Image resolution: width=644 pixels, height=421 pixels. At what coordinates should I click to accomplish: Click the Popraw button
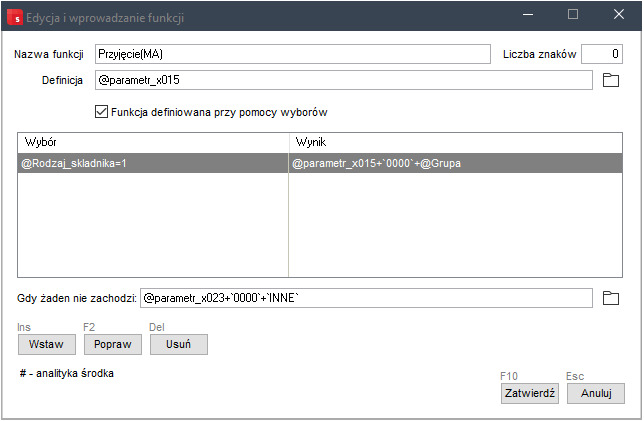(113, 344)
